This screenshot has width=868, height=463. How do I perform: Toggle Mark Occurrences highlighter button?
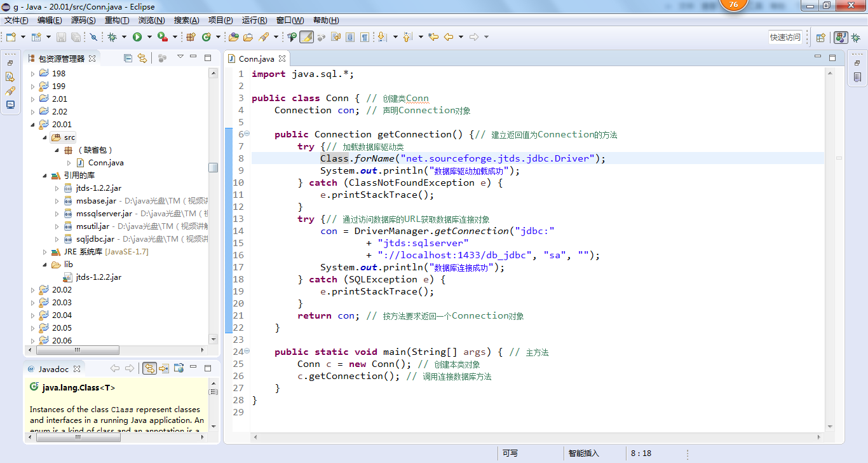coord(306,37)
